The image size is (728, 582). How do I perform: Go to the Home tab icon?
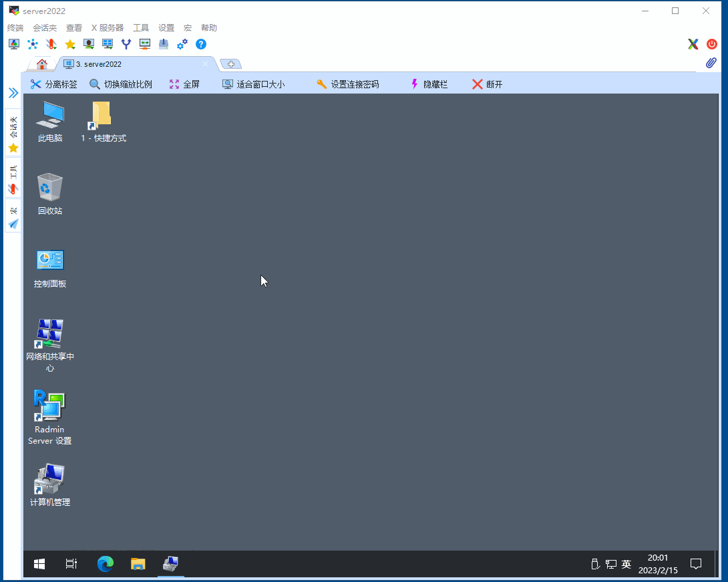pos(42,64)
